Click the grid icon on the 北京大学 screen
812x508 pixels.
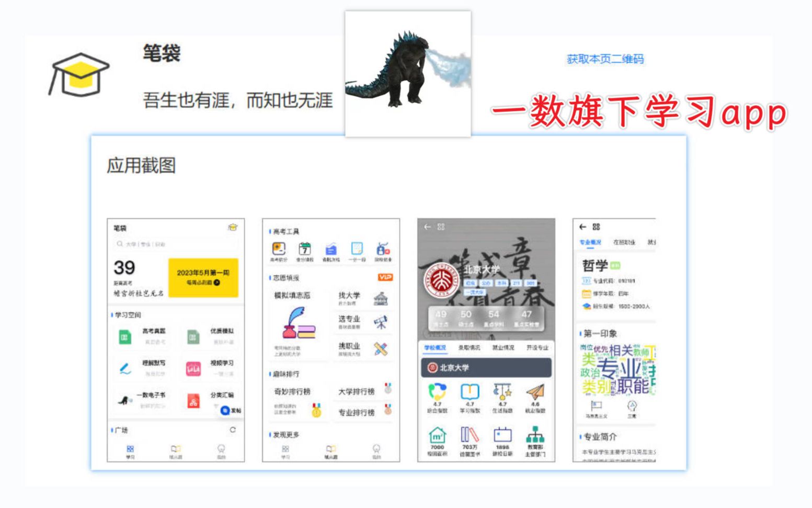(441, 227)
